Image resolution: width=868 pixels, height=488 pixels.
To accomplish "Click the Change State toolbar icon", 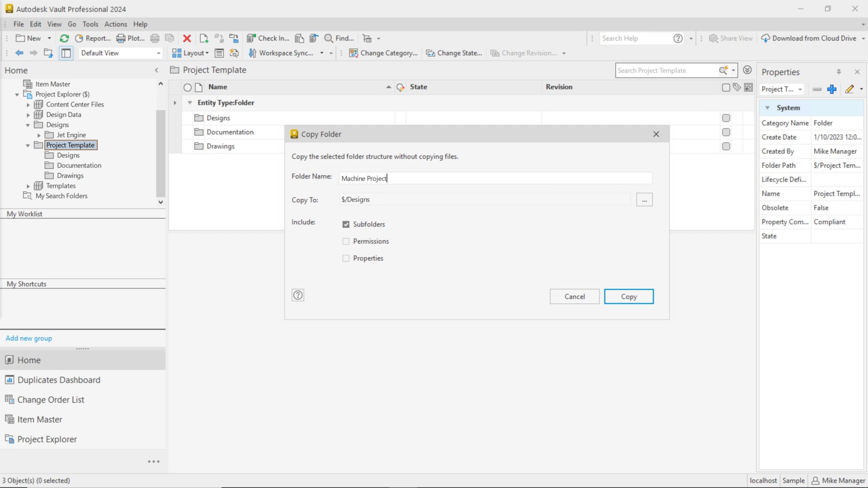I will click(430, 53).
